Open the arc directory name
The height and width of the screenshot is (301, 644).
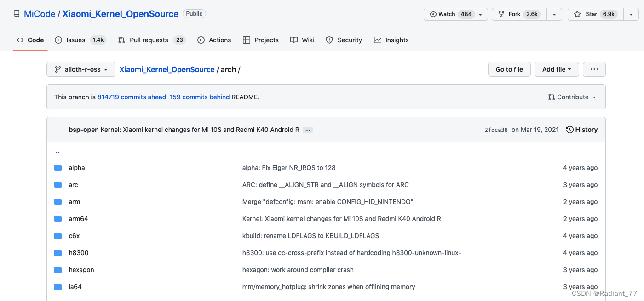(74, 185)
